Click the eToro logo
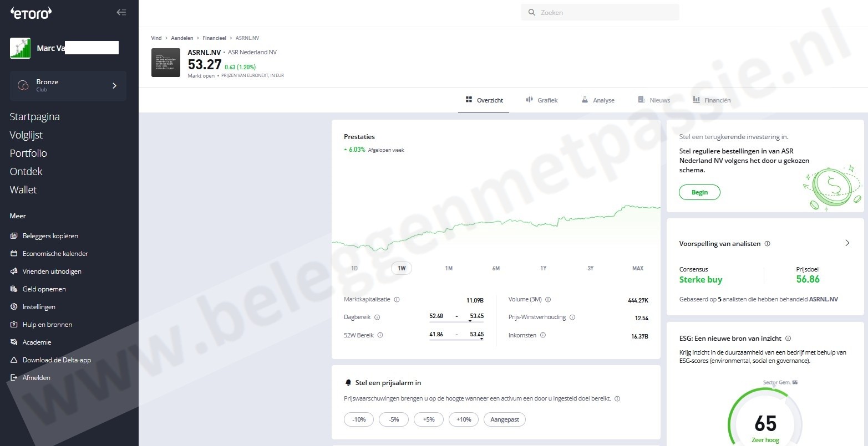Image resolution: width=868 pixels, height=446 pixels. pyautogui.click(x=31, y=13)
